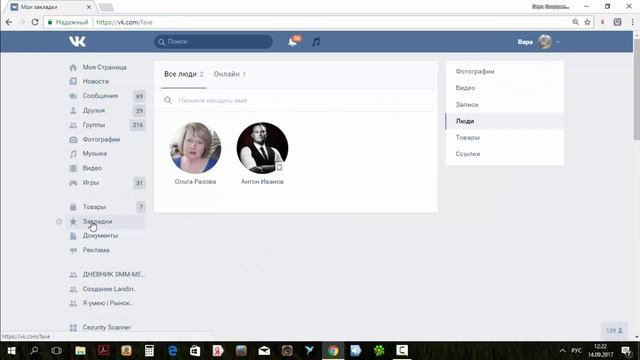Open the Mail app in taskbar
Viewport: 640px width, 360px height.
(x=264, y=351)
